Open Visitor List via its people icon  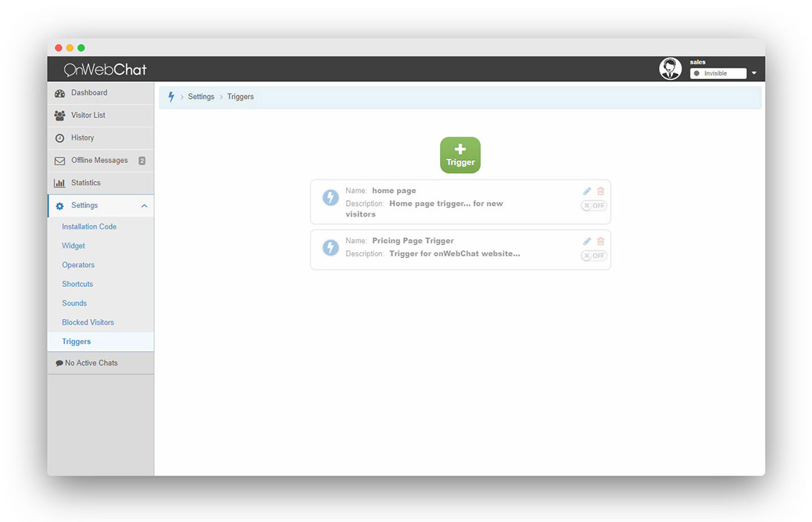pos(60,115)
